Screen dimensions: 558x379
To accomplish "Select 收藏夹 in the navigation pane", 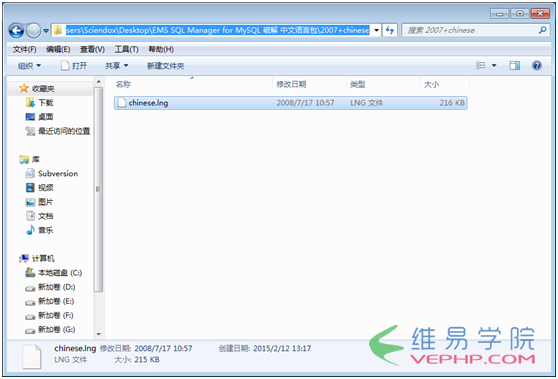I will 43,89.
